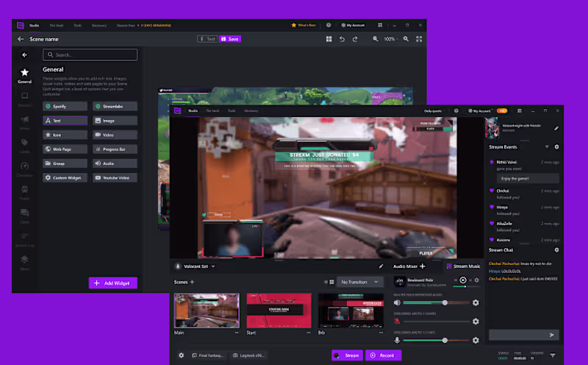Open gear for muted audio channel

click(x=476, y=322)
